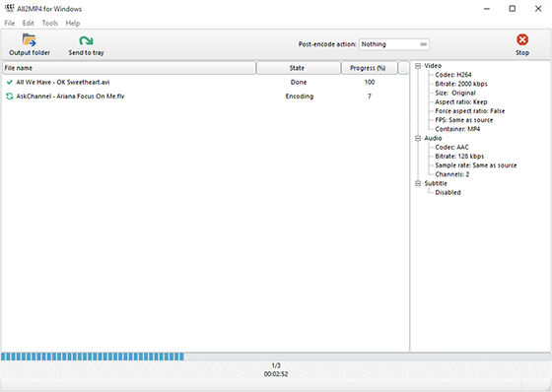Open the Tools menu
The height and width of the screenshot is (392, 552).
[x=49, y=24]
